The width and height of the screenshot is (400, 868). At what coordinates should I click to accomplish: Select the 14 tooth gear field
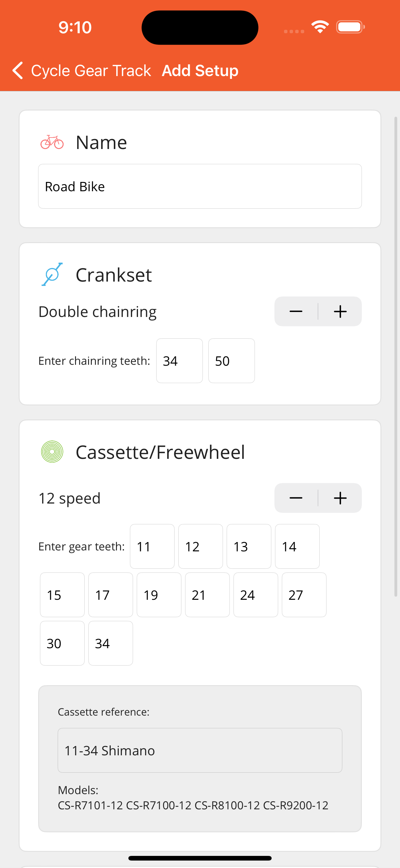pyautogui.click(x=297, y=546)
